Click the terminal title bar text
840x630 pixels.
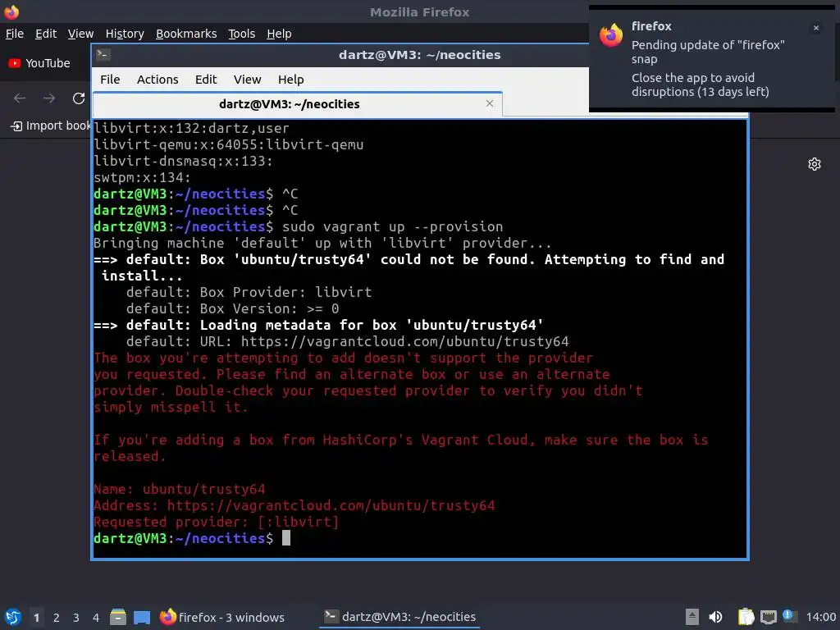coord(419,55)
